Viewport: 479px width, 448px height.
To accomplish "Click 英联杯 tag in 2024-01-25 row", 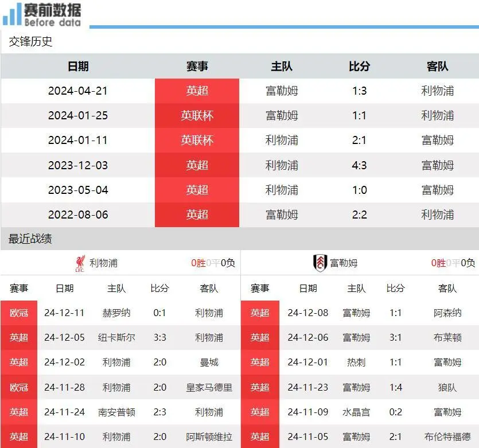I will 197,115.
